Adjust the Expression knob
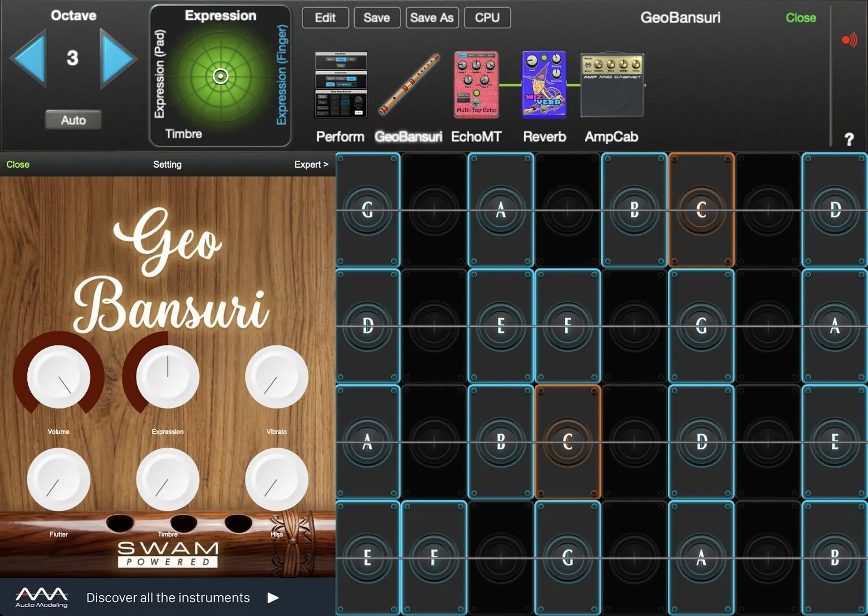The height and width of the screenshot is (616, 868). [168, 377]
